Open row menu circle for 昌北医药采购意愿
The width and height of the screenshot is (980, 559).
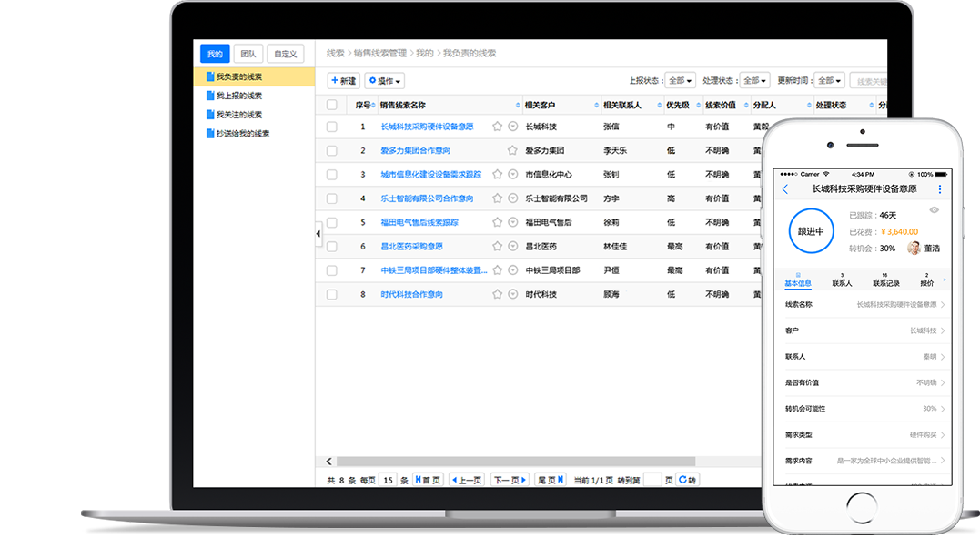pos(513,247)
